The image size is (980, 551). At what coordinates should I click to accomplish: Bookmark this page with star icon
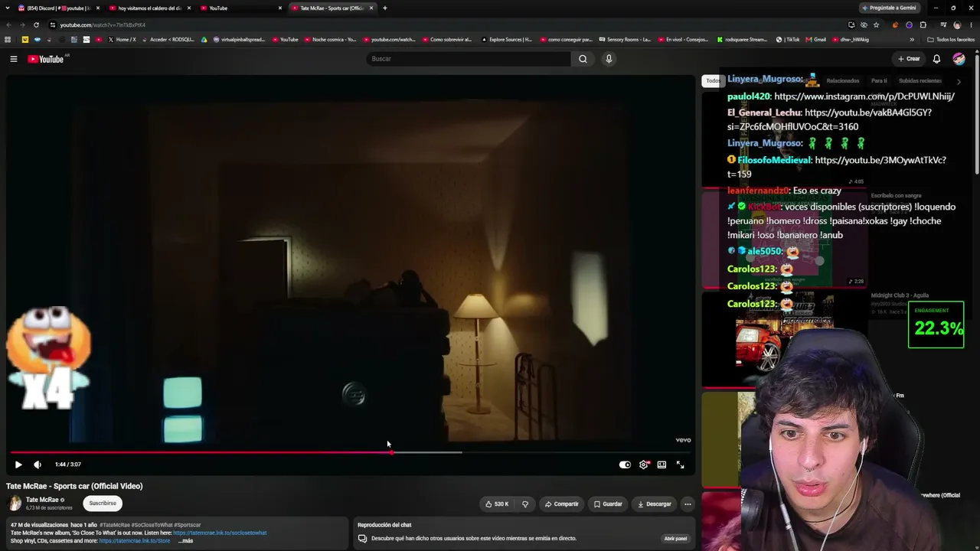pos(876,24)
